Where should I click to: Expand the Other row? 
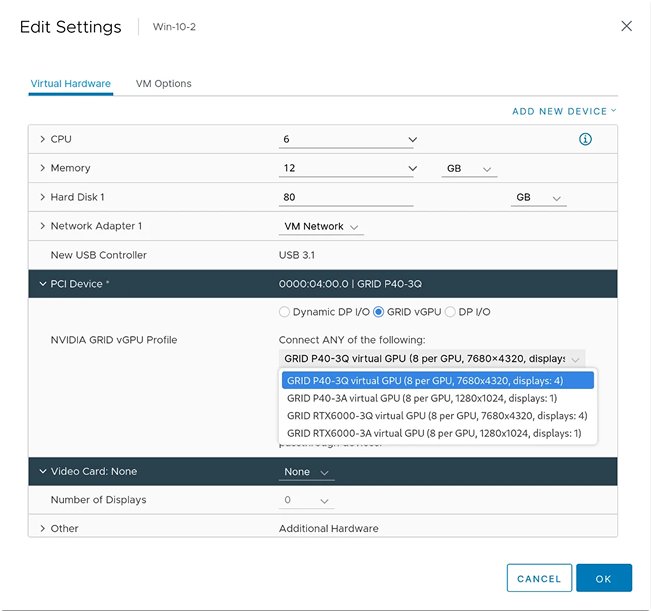(42, 528)
